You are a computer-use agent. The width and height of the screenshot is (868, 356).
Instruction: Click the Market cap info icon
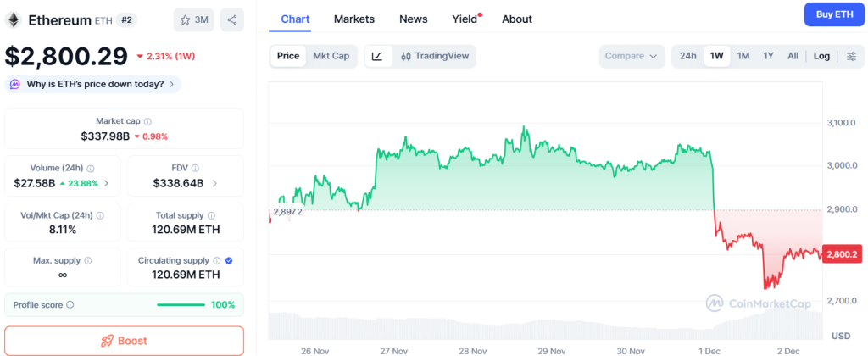click(x=147, y=121)
